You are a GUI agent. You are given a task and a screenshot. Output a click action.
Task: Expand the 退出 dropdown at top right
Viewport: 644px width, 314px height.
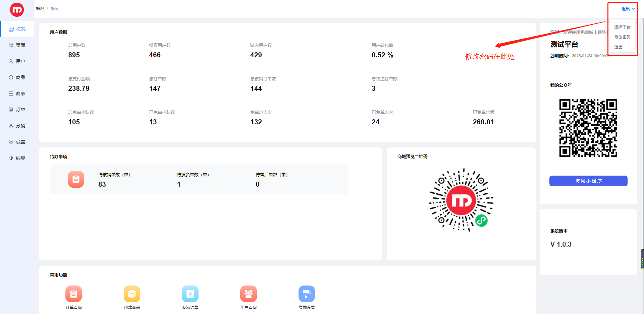(628, 9)
